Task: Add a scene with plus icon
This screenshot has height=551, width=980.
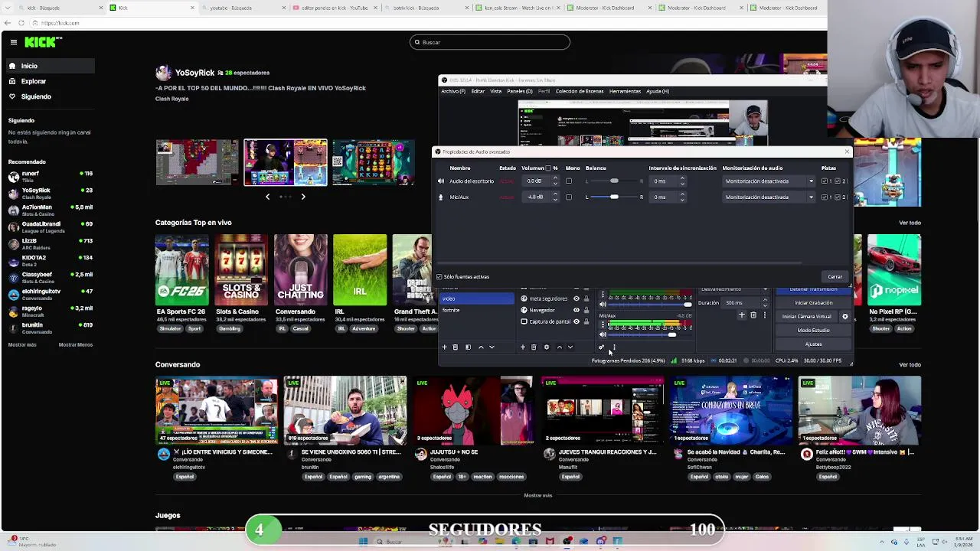Action: (444, 347)
